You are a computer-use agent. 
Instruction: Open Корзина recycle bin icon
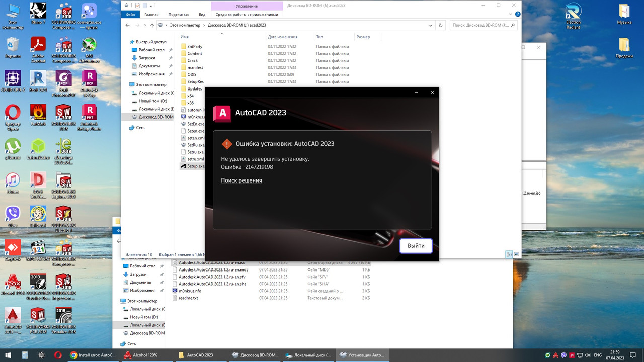(13, 48)
